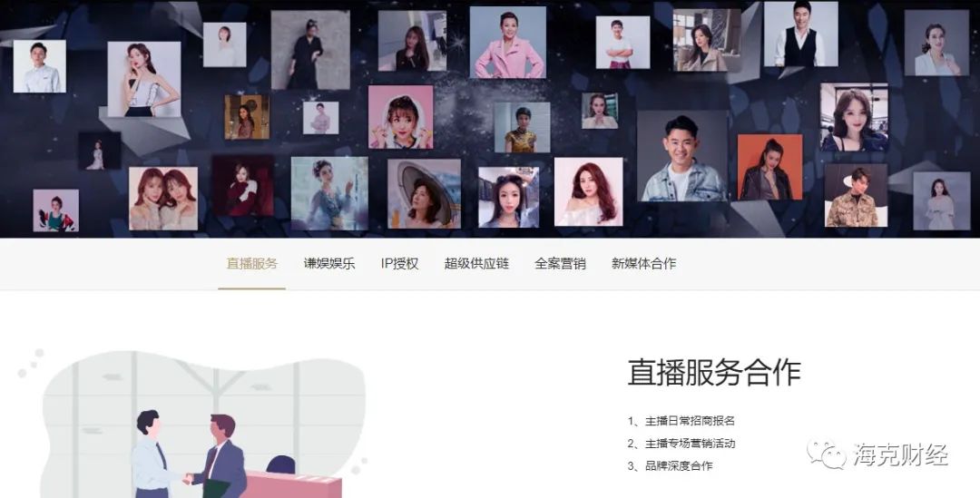Click the photo with orange background
This screenshot has width=980, height=498.
point(770,167)
